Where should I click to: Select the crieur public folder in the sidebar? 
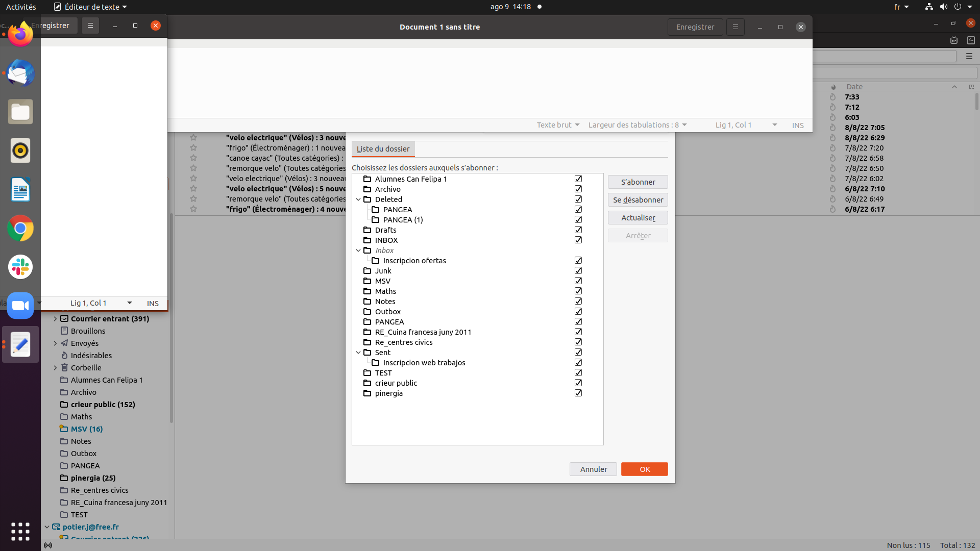[103, 405]
